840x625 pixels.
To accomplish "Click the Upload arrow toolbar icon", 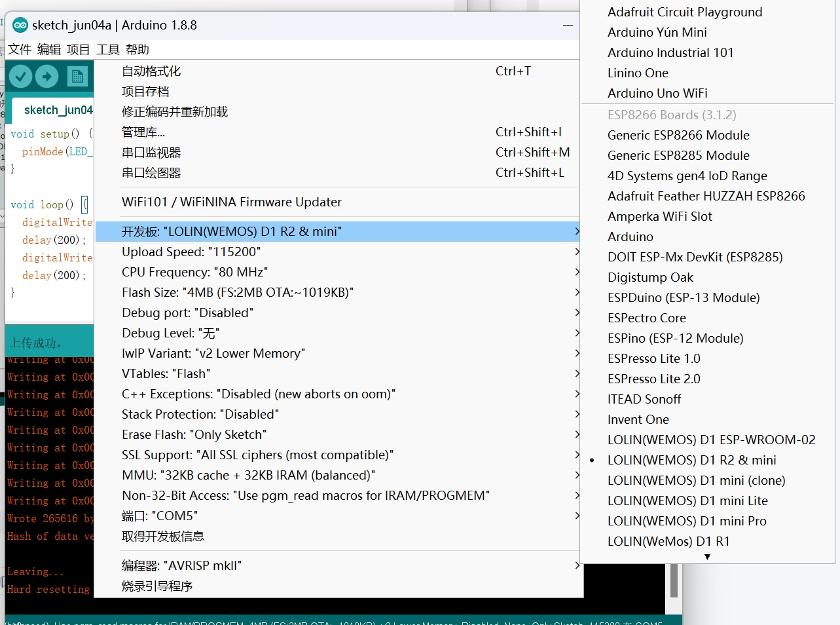I will pyautogui.click(x=47, y=77).
